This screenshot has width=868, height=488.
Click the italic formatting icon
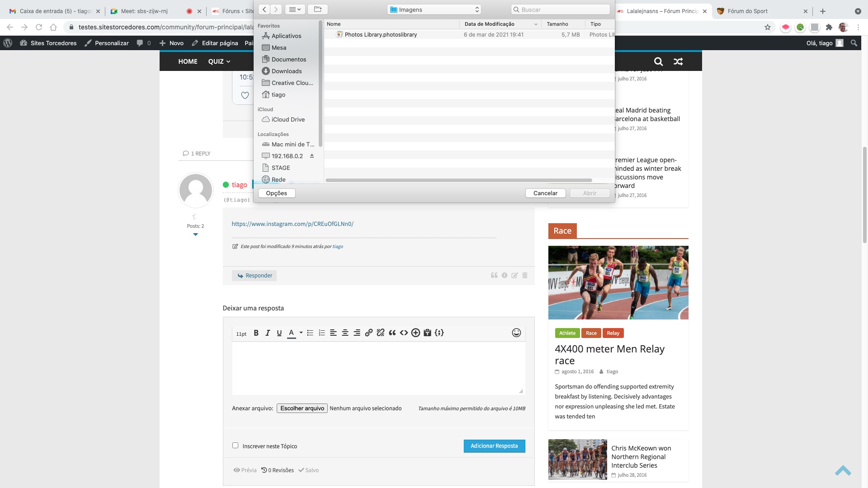pos(268,333)
